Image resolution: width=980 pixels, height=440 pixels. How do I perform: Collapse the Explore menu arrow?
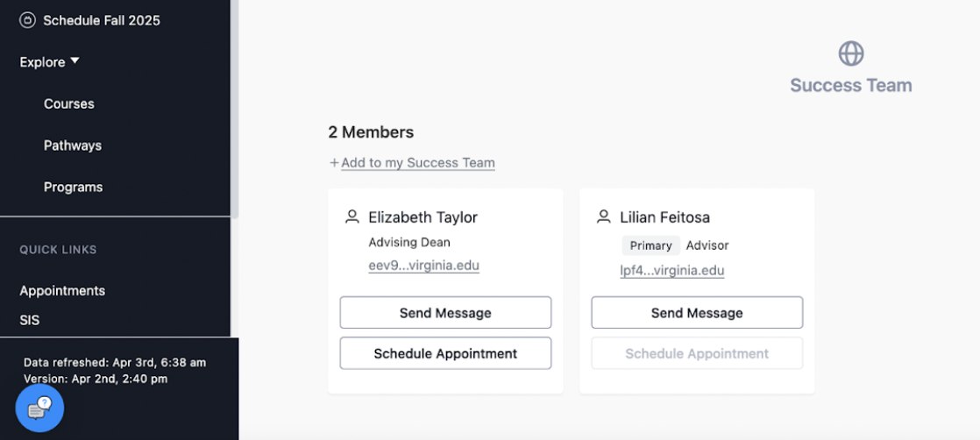tap(75, 61)
